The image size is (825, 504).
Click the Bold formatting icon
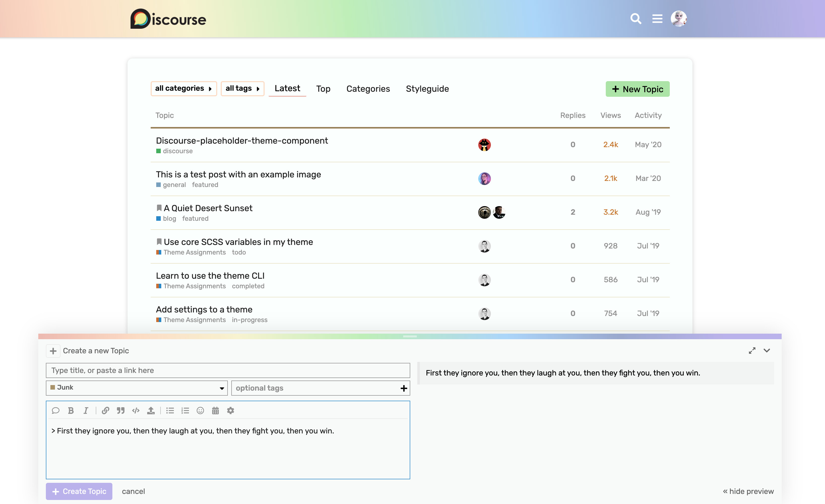coord(71,410)
